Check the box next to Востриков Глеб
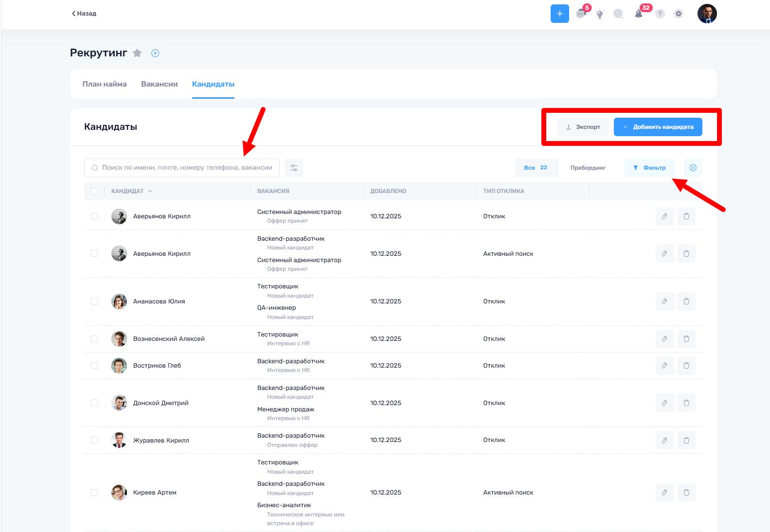The height and width of the screenshot is (532, 770). (94, 366)
